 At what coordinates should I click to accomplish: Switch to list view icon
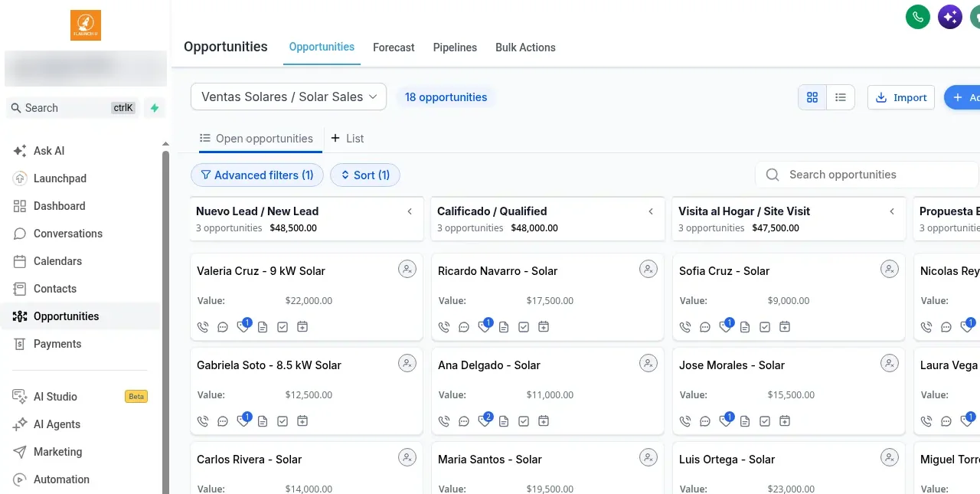[x=841, y=97]
